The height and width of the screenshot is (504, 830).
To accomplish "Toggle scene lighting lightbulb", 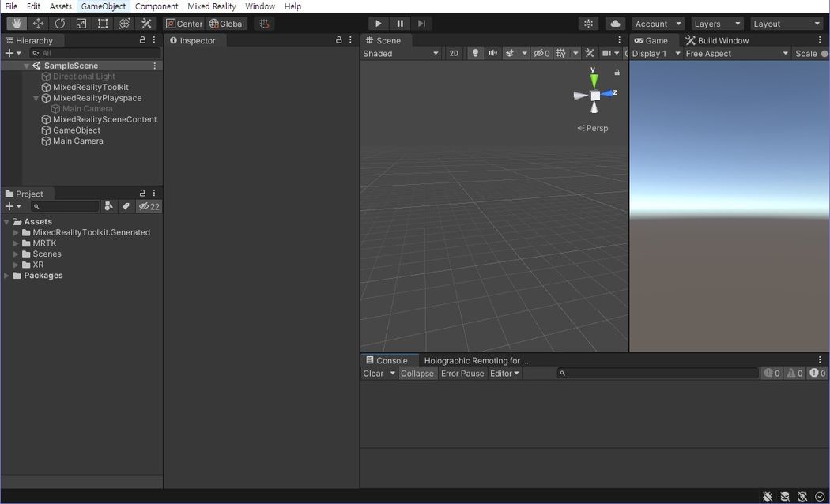I will [x=475, y=54].
